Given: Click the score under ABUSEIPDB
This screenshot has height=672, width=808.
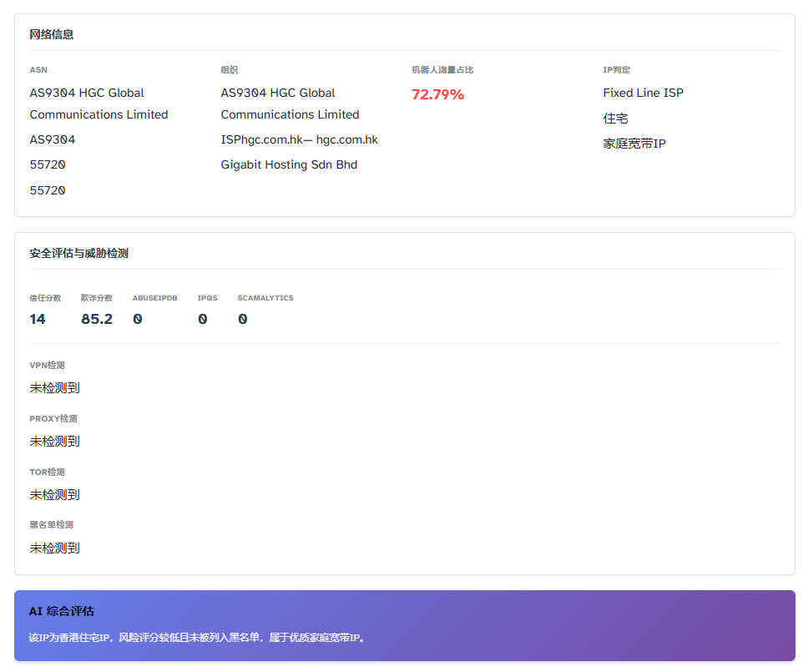Looking at the screenshot, I should click(138, 319).
